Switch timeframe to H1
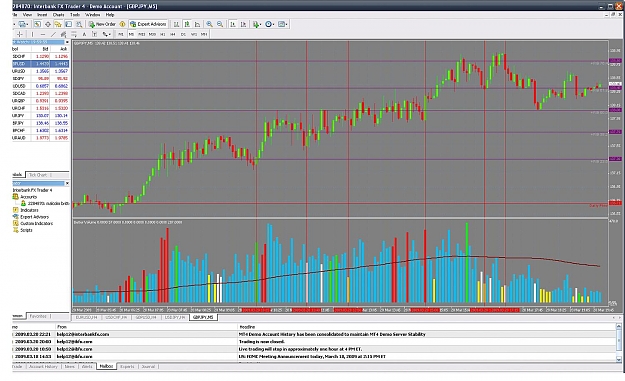The image size is (625, 381). click(x=163, y=34)
